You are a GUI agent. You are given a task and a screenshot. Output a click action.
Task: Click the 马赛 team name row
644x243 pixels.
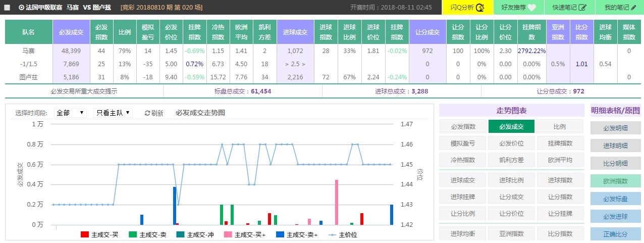pyautogui.click(x=29, y=51)
